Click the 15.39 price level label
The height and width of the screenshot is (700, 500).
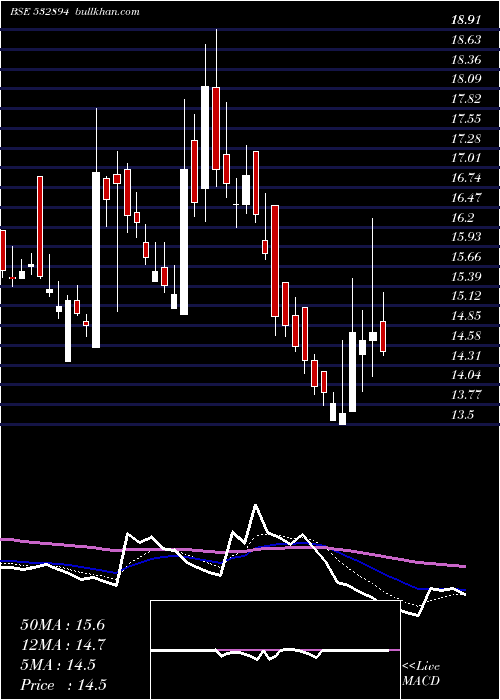coord(466,276)
